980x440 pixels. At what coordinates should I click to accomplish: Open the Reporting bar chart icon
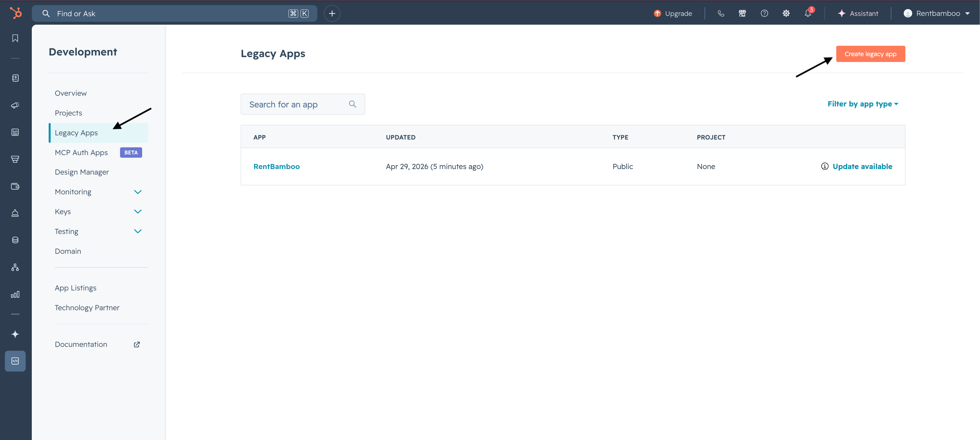pyautogui.click(x=15, y=294)
